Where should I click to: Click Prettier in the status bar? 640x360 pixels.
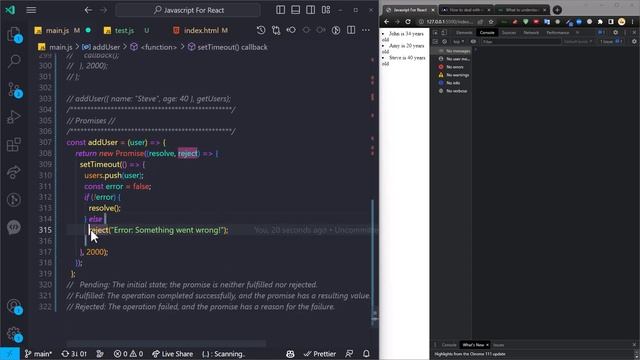pos(320,354)
